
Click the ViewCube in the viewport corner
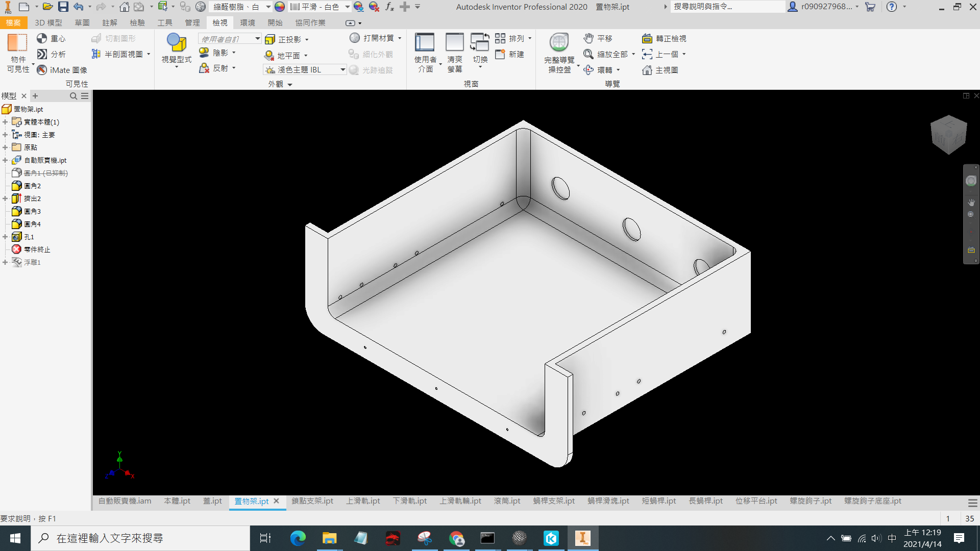[948, 134]
